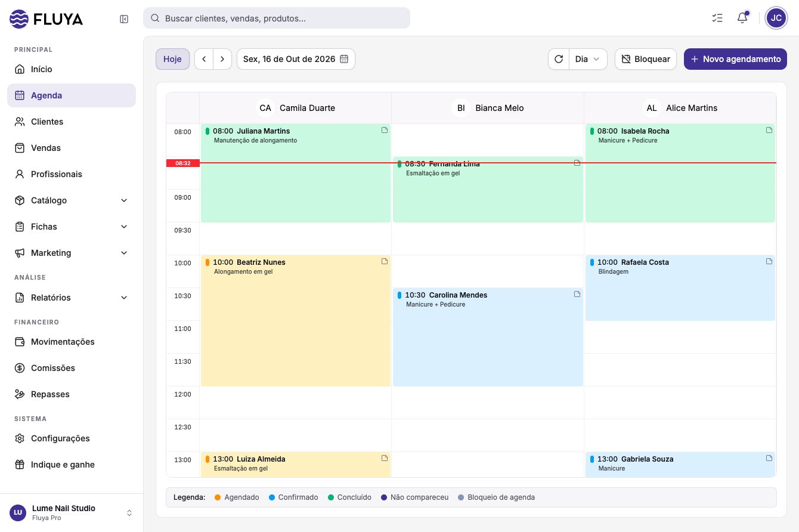Go to previous day arrow
This screenshot has height=532, width=799.
[x=204, y=59]
